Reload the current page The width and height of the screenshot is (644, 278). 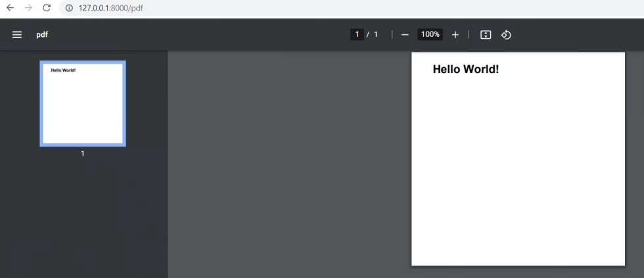point(47,8)
